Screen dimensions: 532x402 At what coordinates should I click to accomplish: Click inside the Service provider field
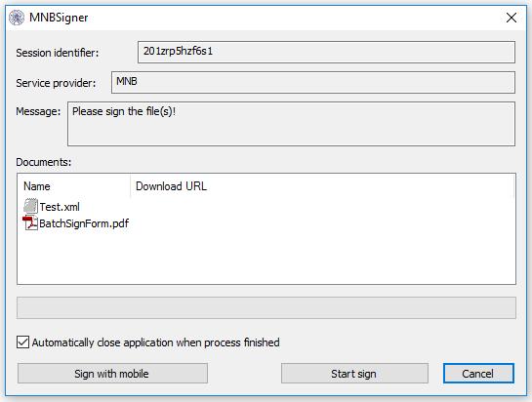click(312, 82)
